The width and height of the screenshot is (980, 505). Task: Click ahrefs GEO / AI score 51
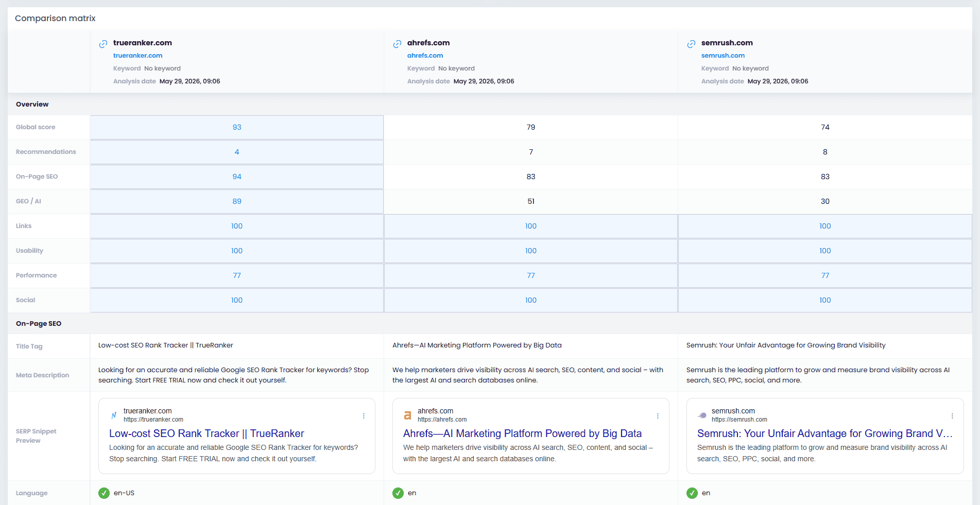(x=531, y=201)
